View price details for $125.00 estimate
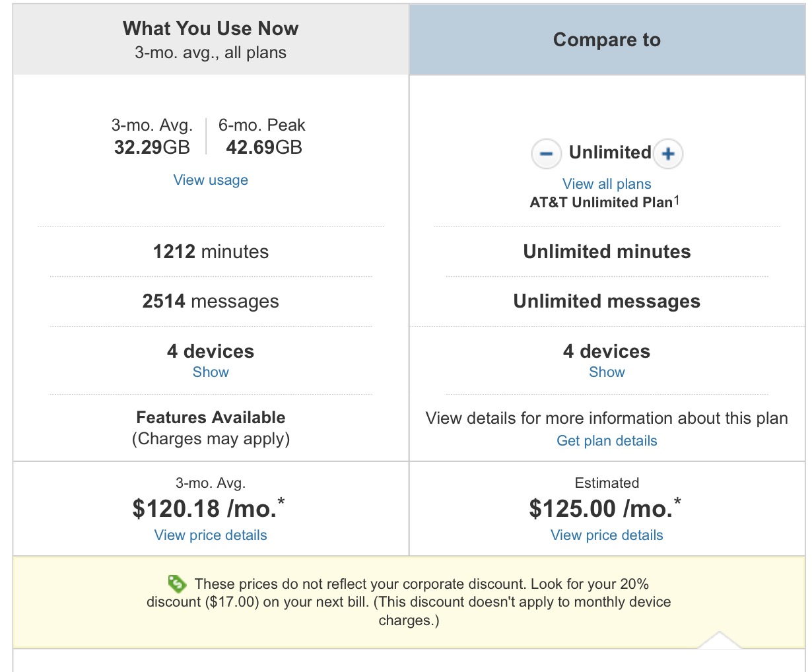812x672 pixels. click(x=607, y=535)
